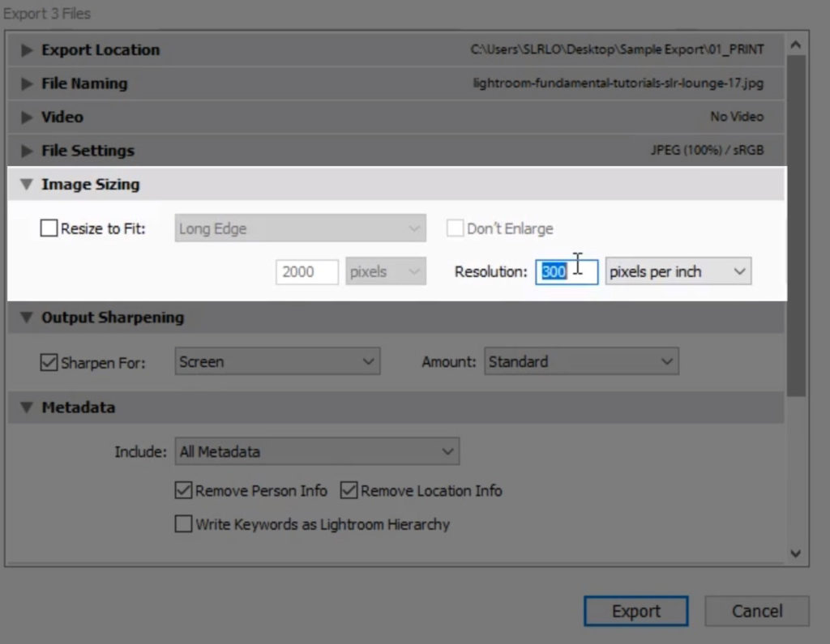Click the Export button
830x644 pixels.
[635, 611]
